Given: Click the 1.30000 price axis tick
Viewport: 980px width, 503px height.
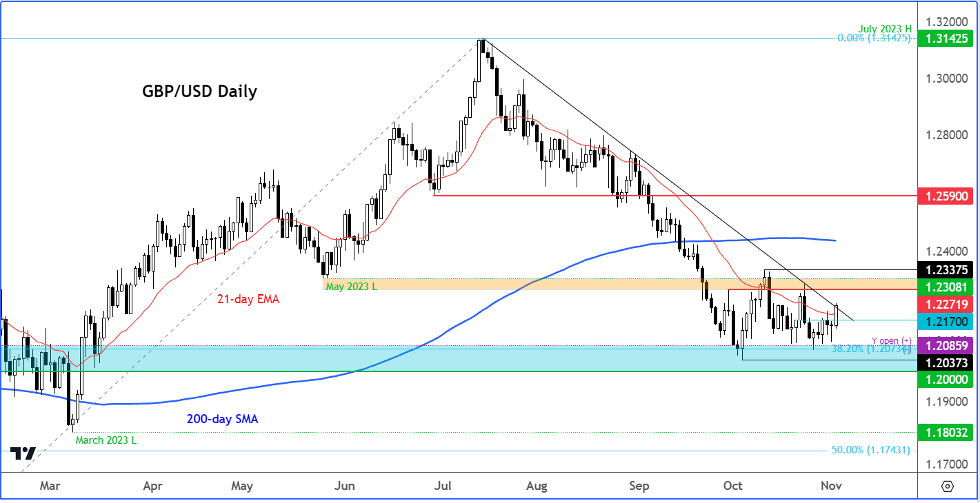Looking at the screenshot, I should pos(948,78).
